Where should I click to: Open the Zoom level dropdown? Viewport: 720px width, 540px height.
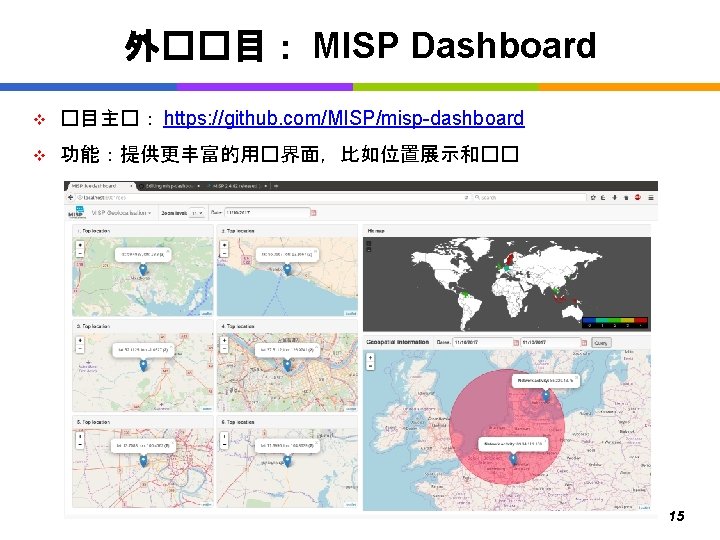coord(197,213)
